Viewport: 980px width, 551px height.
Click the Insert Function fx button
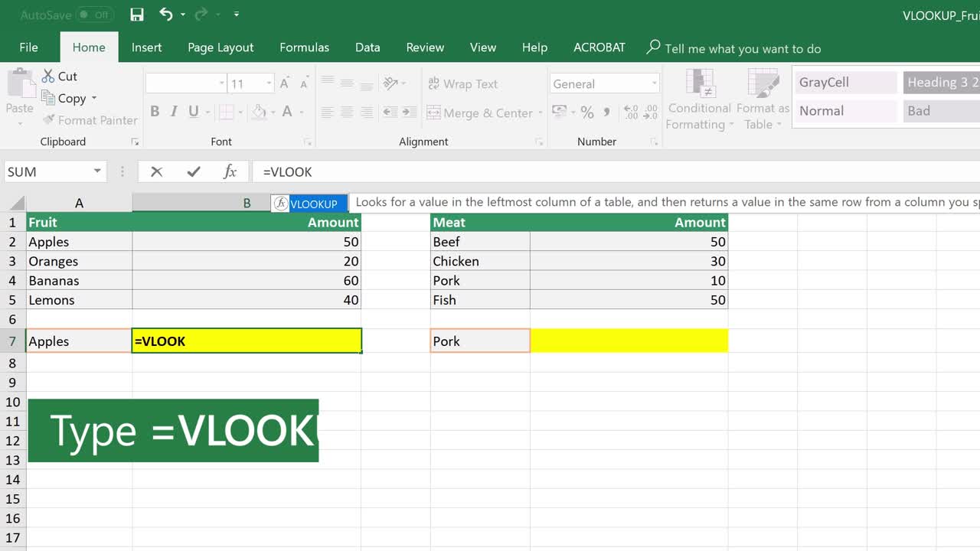pyautogui.click(x=230, y=171)
